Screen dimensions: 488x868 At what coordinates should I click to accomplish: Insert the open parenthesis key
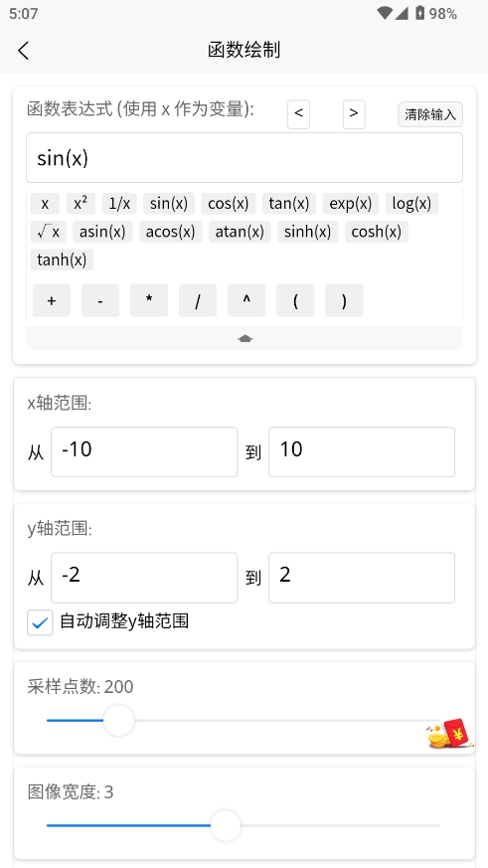coord(295,300)
